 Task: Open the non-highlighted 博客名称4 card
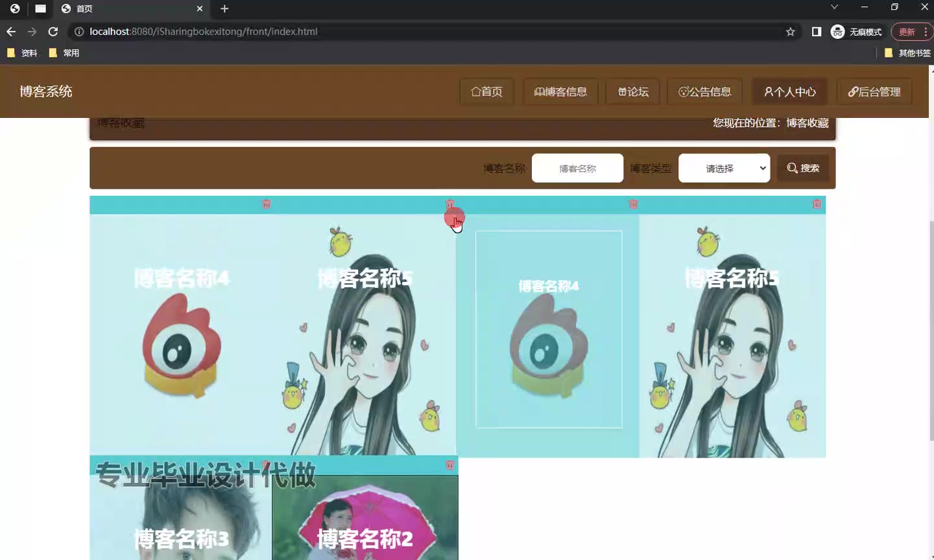[181, 334]
